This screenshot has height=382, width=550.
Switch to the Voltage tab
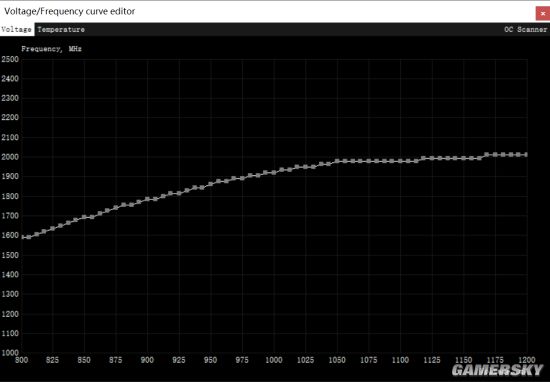click(17, 29)
